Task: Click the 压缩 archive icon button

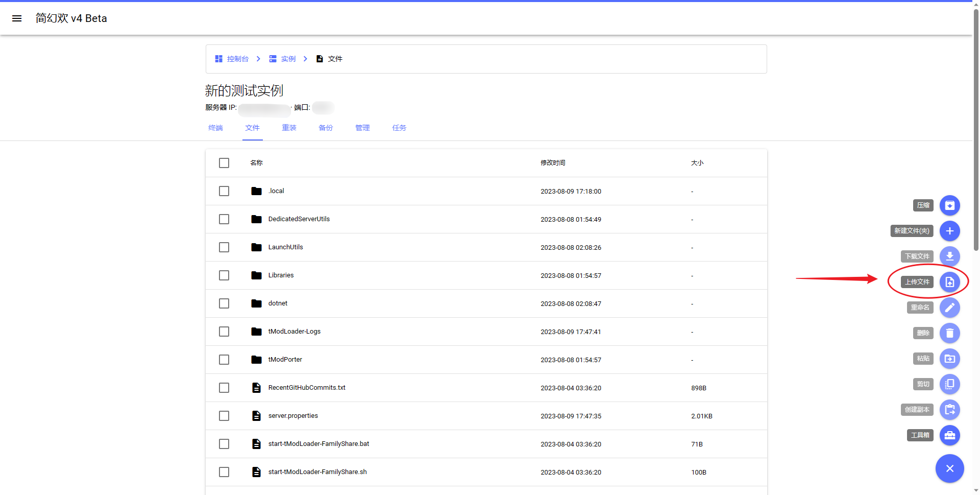Action: pos(949,205)
